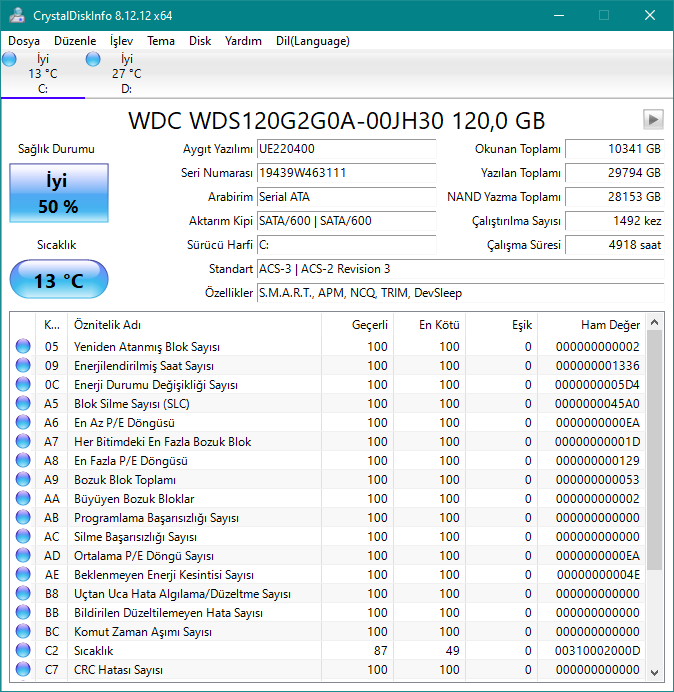
Task: Click status orb for attribute AC row
Action: (23, 536)
